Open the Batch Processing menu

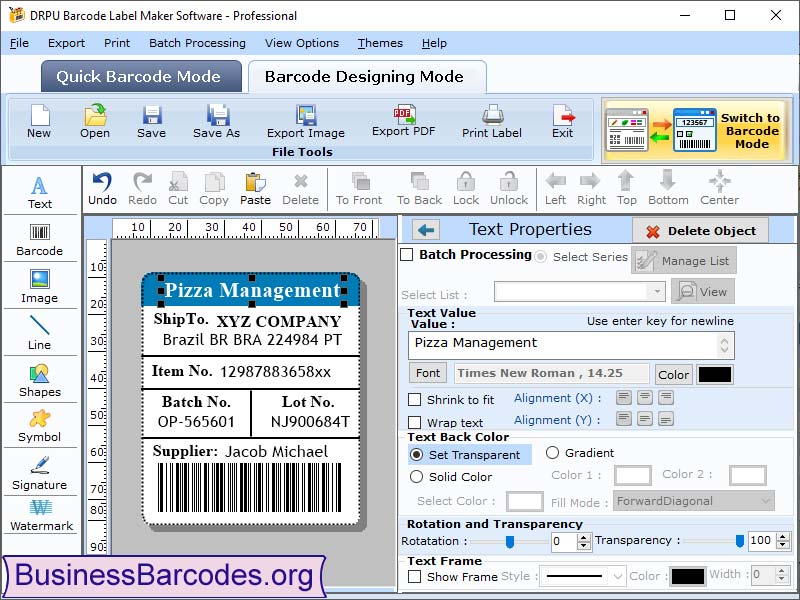point(197,43)
